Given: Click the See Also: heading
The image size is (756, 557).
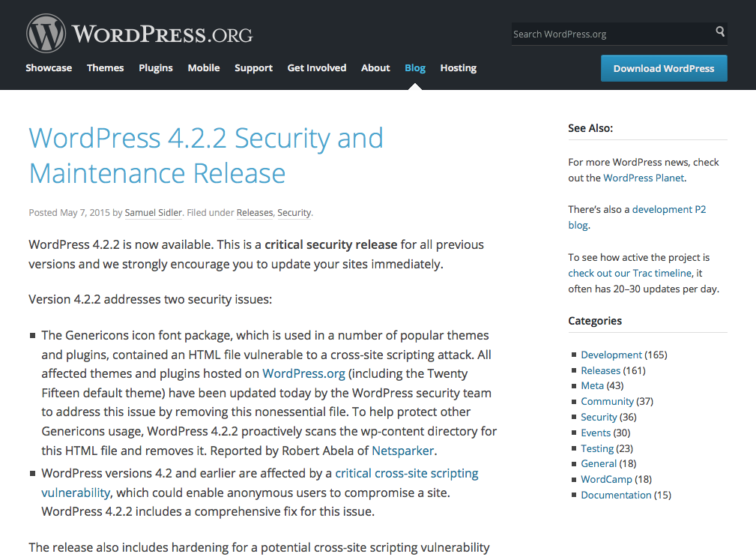Looking at the screenshot, I should click(590, 128).
